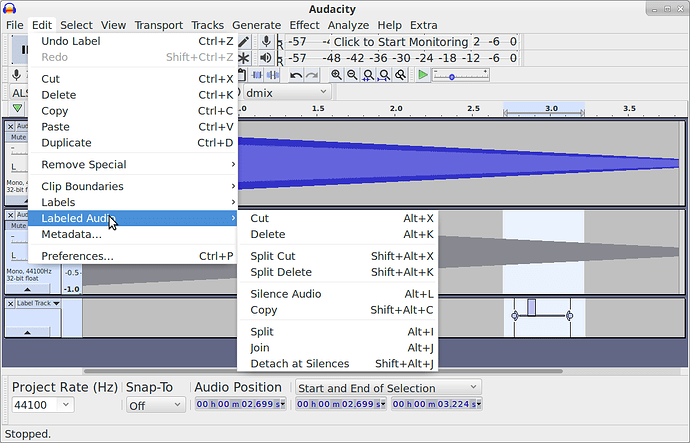Click the label text box in Label Track
690x443 pixels.
531,307
